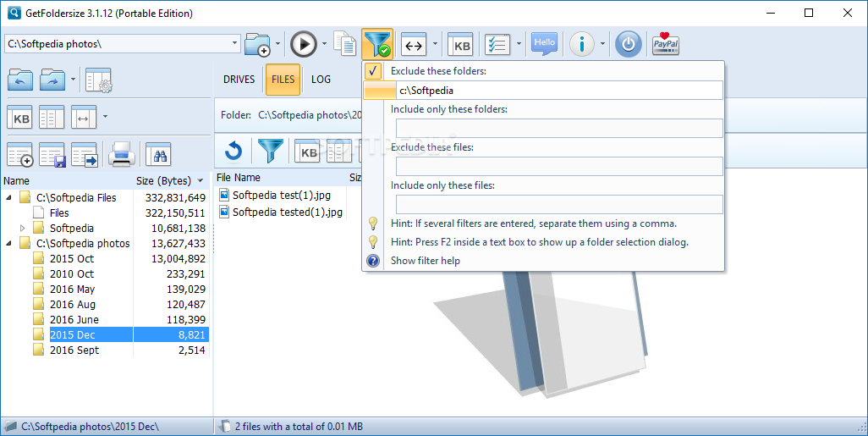Viewport: 868px width, 436px height.
Task: Select the 2010 Oct folder
Action: [x=72, y=273]
